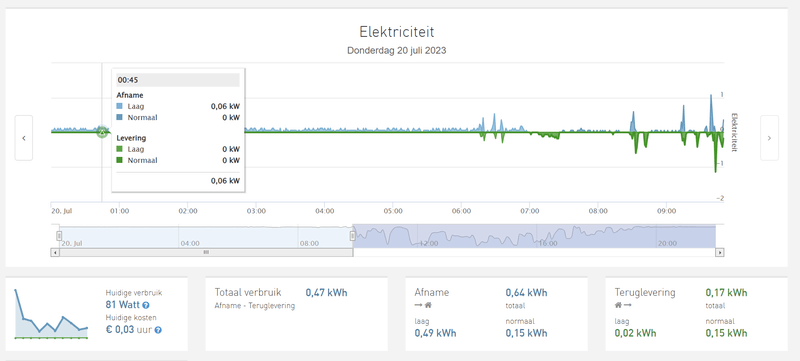
Task: Click the 06:00 label on time axis
Action: point(461,211)
